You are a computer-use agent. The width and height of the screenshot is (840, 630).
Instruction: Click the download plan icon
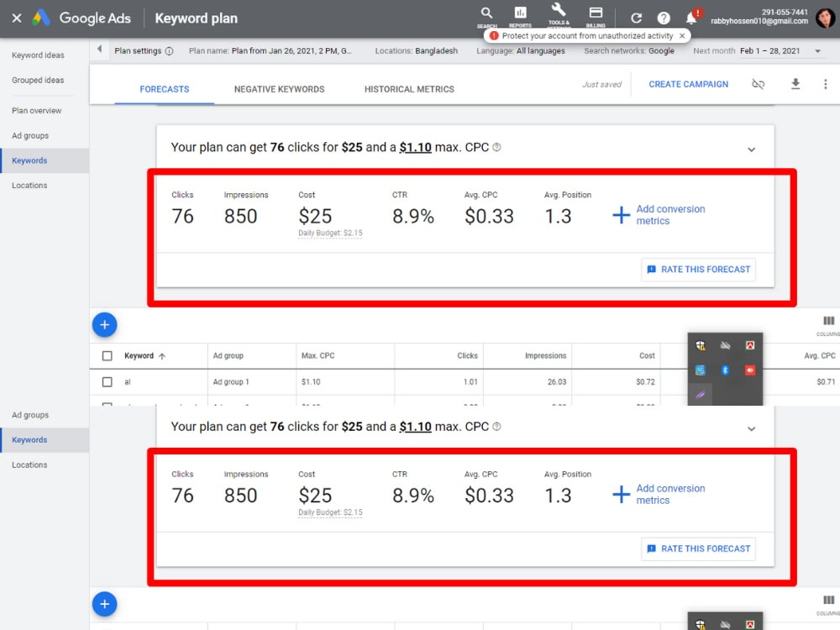point(795,84)
